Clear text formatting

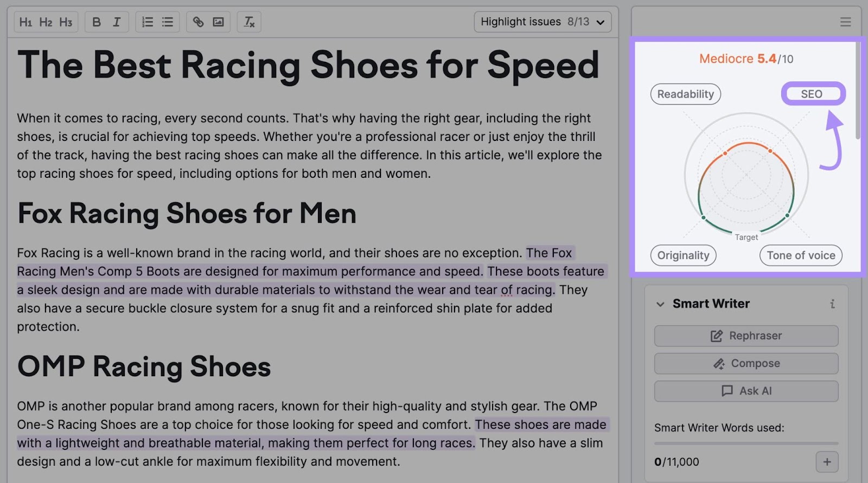249,22
